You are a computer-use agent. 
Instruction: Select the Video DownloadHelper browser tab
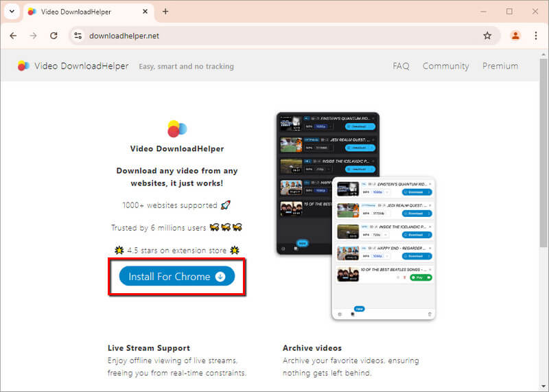point(88,12)
